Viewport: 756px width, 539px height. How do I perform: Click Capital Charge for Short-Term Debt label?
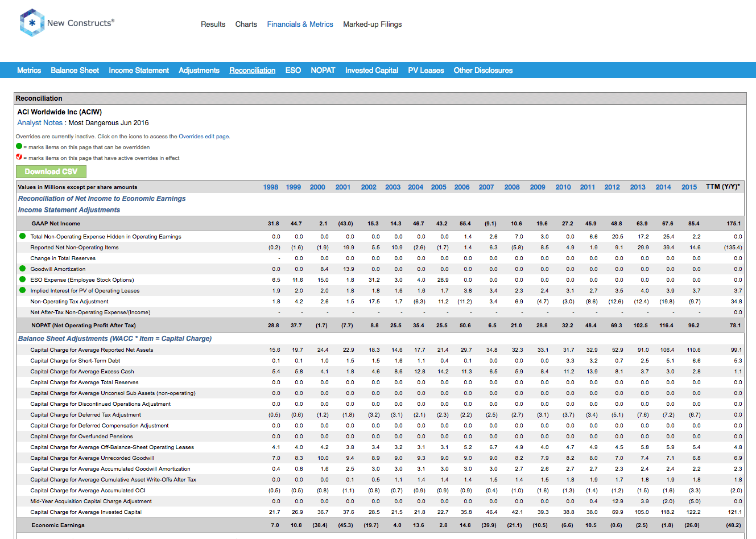click(x=75, y=361)
